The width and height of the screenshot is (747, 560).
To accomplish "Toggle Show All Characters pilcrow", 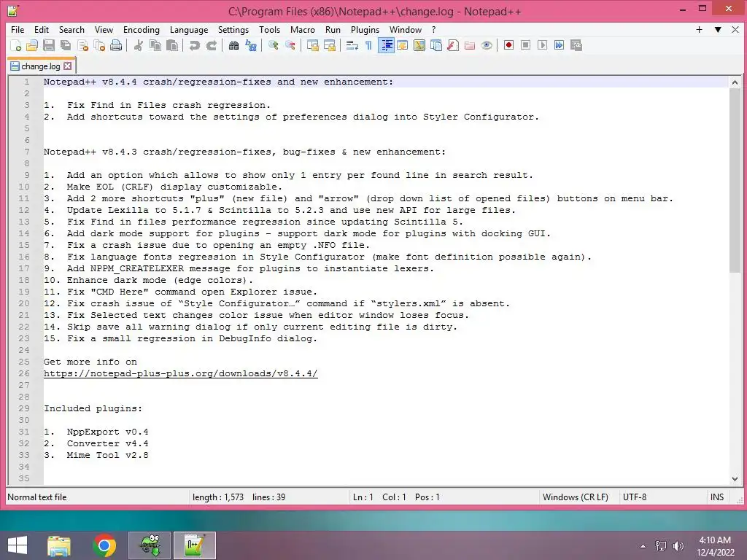I will click(368, 45).
